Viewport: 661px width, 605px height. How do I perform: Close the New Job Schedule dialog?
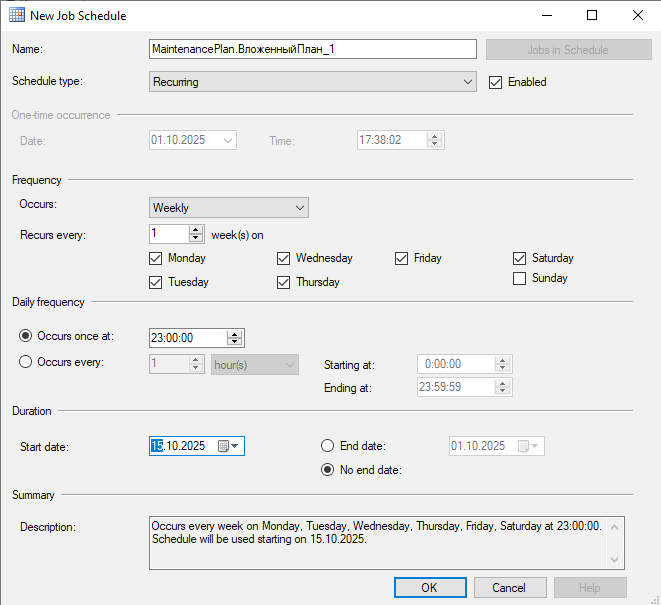pos(637,16)
